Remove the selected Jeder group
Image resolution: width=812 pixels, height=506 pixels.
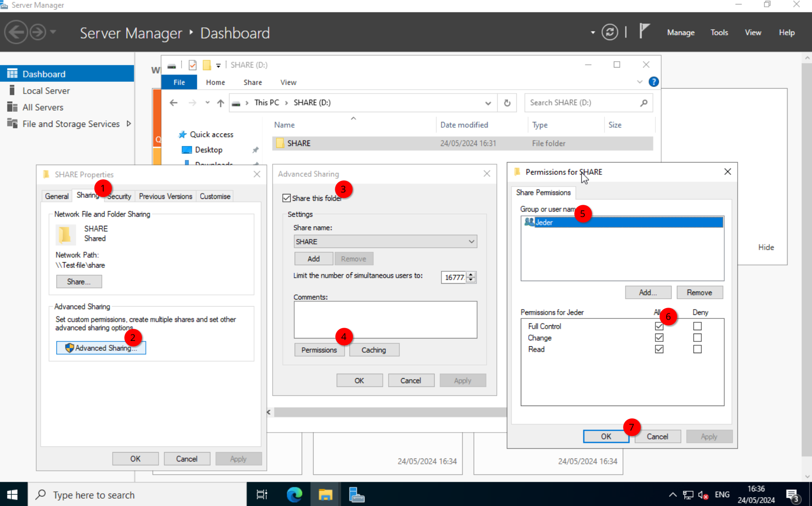point(699,292)
